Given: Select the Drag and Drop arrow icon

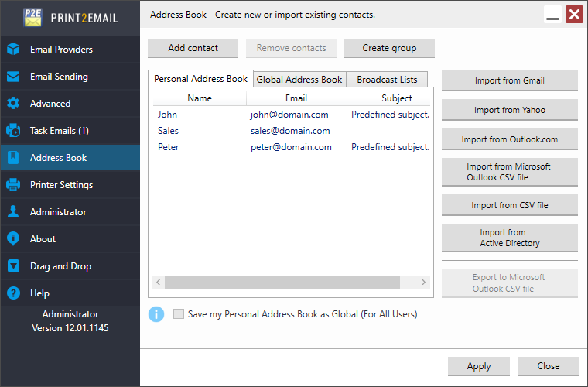Looking at the screenshot, I should click(13, 266).
